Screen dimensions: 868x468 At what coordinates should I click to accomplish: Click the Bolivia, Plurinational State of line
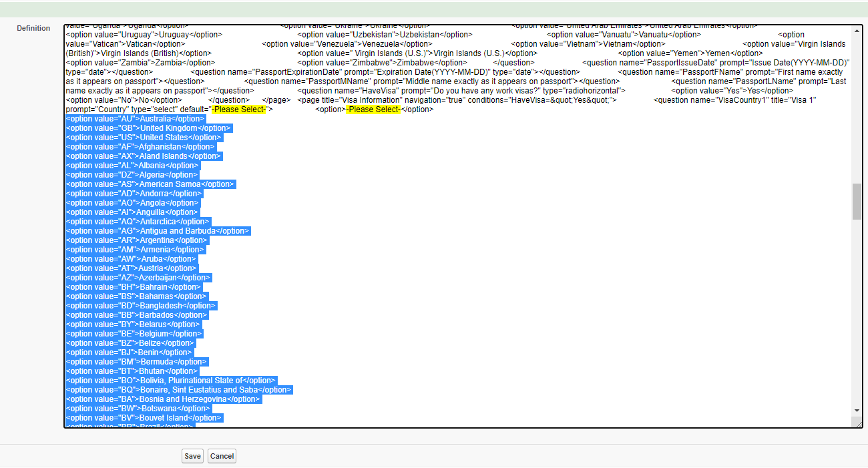[x=170, y=381]
